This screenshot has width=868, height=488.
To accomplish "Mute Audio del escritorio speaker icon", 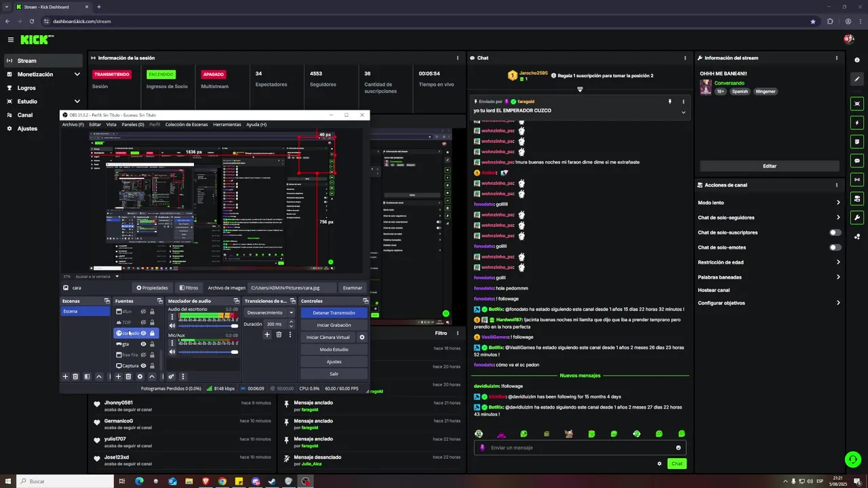I will [x=172, y=326].
